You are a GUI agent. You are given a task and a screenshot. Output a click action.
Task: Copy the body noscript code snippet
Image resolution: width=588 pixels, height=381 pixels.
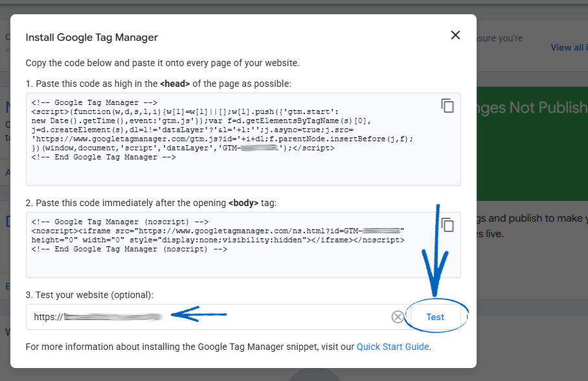(x=447, y=225)
